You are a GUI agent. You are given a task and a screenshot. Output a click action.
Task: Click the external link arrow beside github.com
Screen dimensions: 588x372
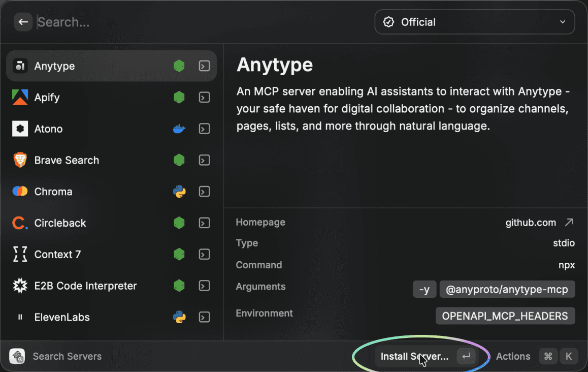point(569,223)
